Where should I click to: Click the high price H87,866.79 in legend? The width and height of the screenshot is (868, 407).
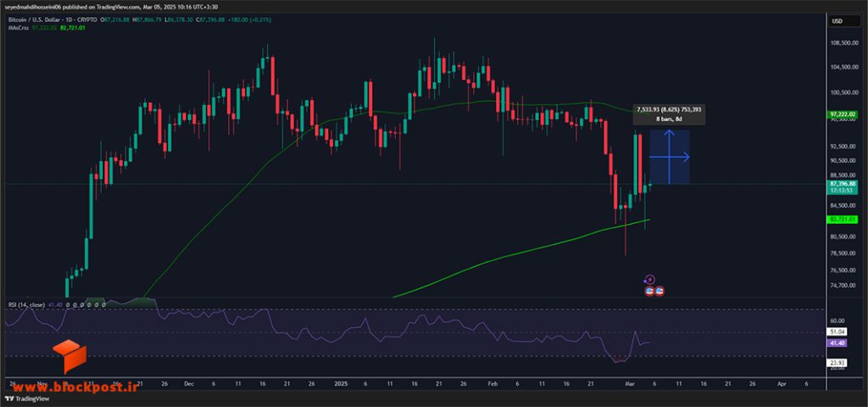[x=149, y=20]
